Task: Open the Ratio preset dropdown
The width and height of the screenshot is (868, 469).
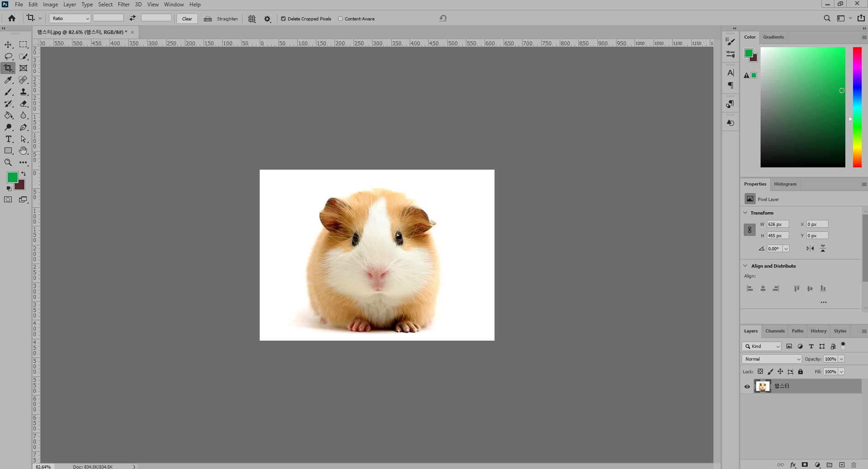Action: point(70,18)
